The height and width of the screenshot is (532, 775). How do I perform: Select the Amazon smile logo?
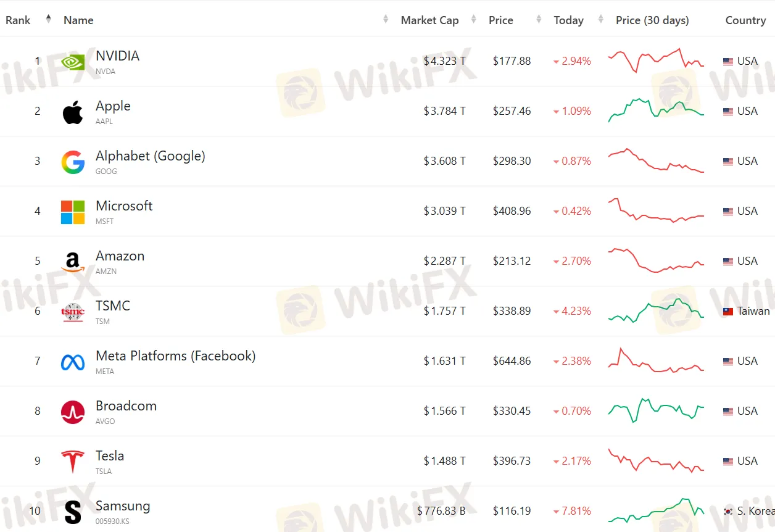73,261
